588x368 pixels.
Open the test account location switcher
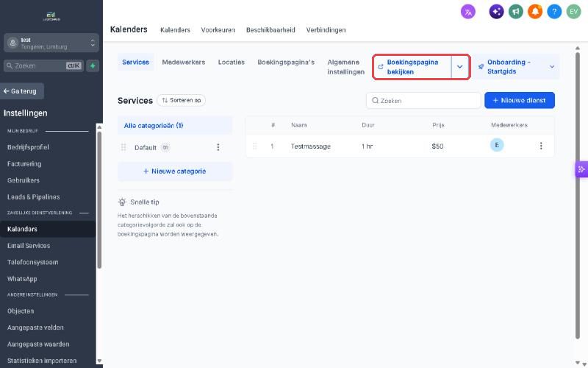pyautogui.click(x=51, y=43)
